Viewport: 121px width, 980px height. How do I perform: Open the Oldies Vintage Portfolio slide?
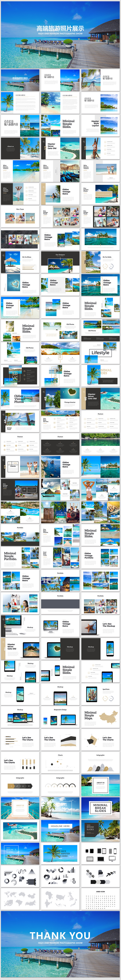[101, 558]
